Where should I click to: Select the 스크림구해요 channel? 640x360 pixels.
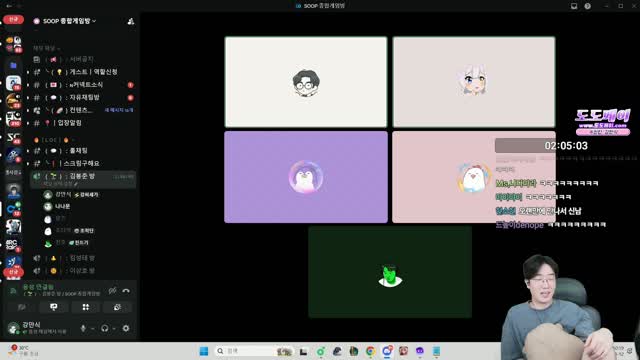[82, 163]
